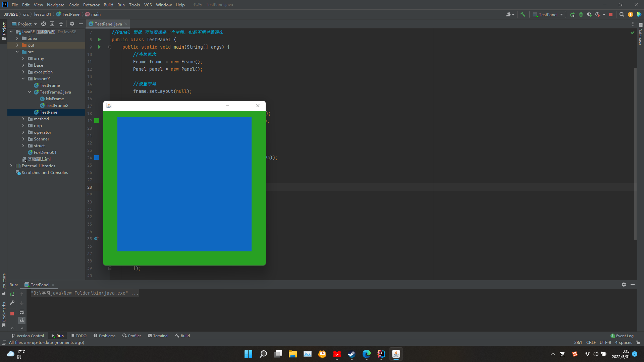Image resolution: width=644 pixels, height=362 pixels.
Task: Expand the method folder
Action: pyautogui.click(x=23, y=119)
